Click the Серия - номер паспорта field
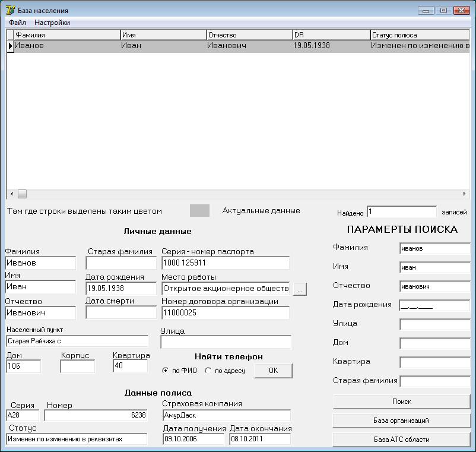Image resolution: width=476 pixels, height=452 pixels. click(x=226, y=263)
